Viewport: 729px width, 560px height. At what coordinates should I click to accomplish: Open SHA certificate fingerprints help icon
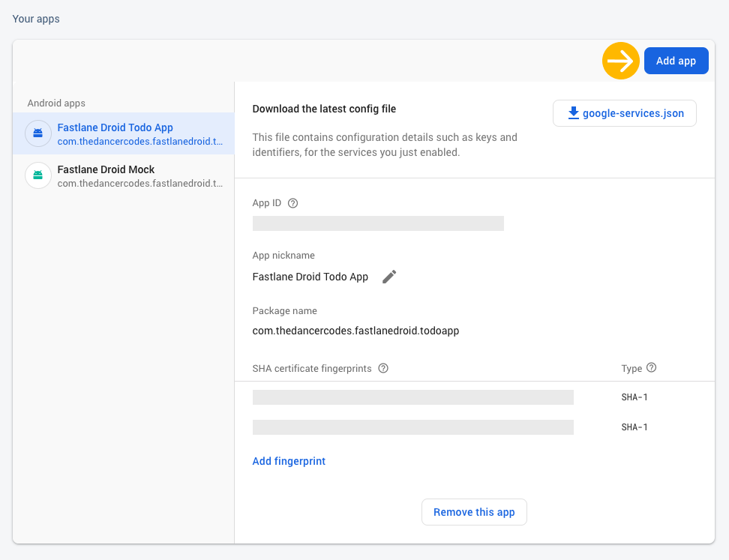click(x=383, y=368)
